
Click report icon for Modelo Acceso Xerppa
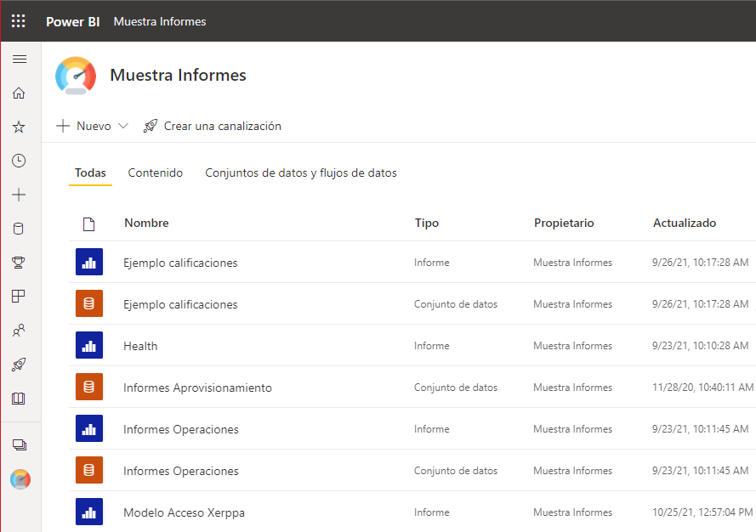coord(89,512)
